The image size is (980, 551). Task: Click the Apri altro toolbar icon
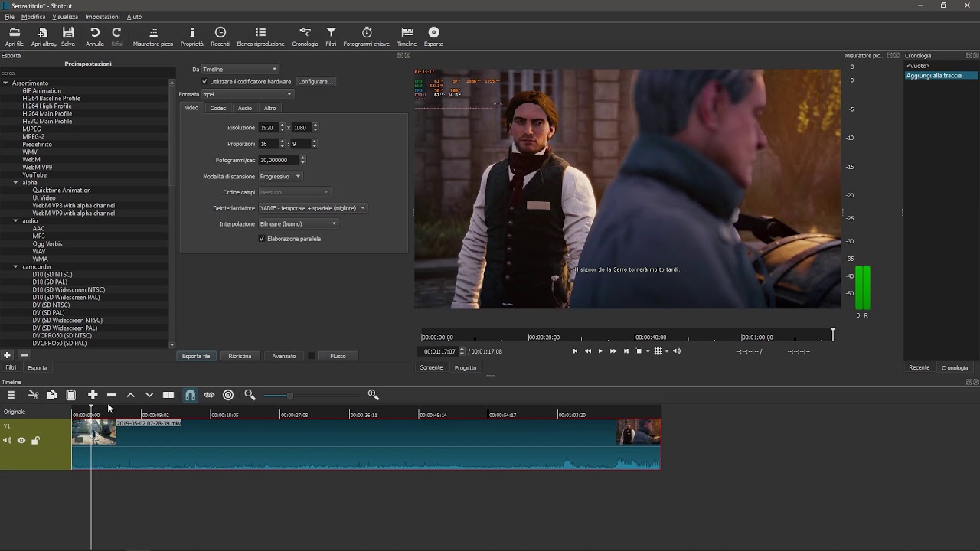tap(43, 32)
